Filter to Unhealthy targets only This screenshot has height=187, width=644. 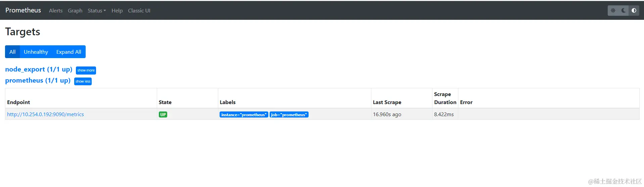click(36, 52)
